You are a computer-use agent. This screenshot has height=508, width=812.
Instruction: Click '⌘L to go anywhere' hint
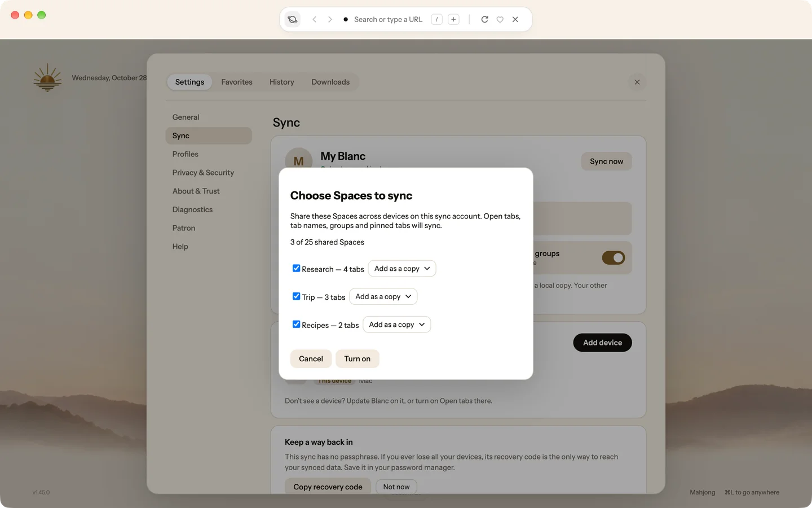coord(752,492)
